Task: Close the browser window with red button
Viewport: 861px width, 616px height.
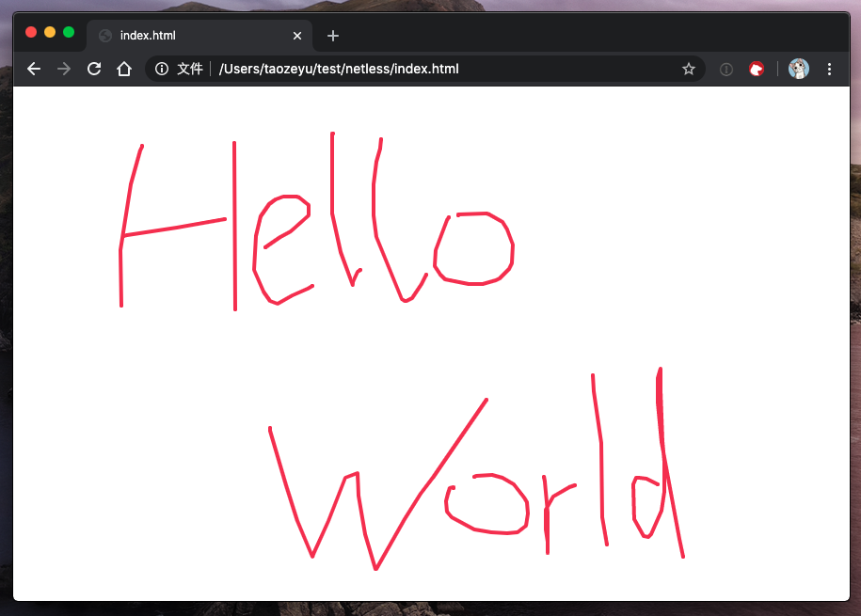Action: (x=31, y=32)
